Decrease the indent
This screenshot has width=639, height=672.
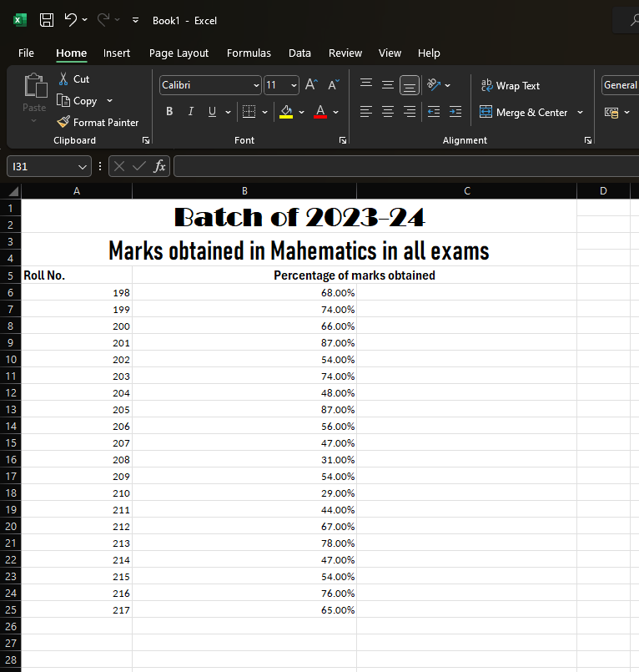click(x=434, y=112)
